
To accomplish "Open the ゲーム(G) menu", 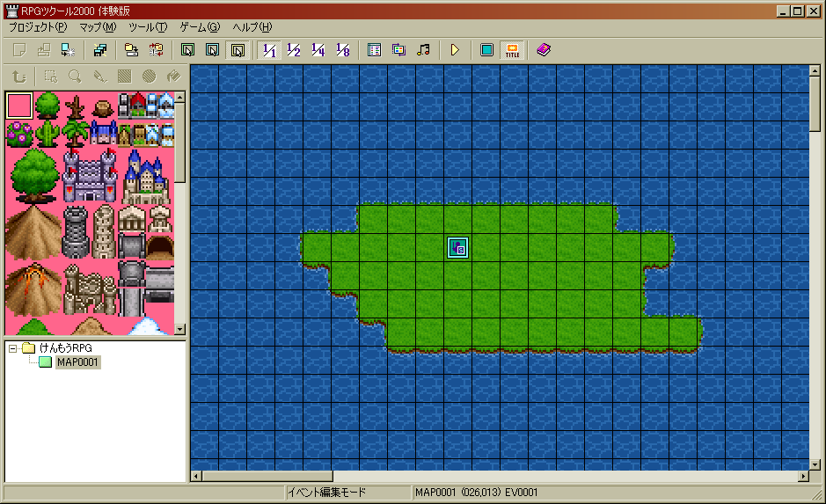I will click(200, 27).
